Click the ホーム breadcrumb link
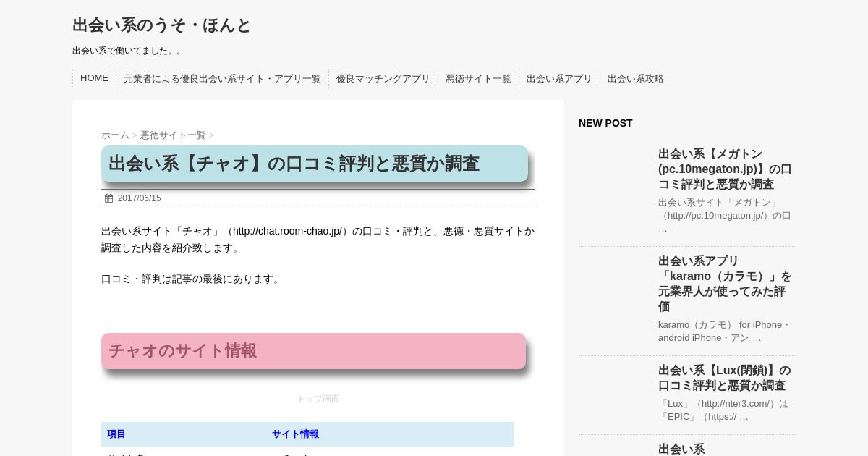Image resolution: width=868 pixels, height=456 pixels. 115,135
